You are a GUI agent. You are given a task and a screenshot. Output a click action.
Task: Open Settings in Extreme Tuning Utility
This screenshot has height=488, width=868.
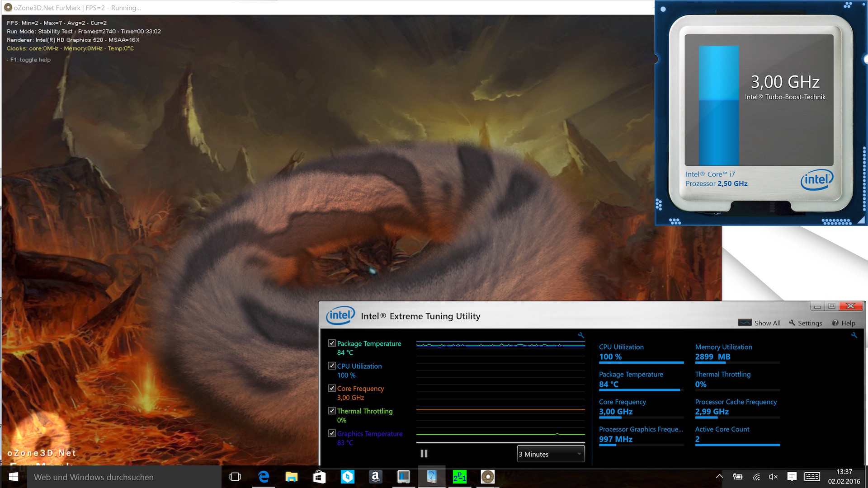pyautogui.click(x=806, y=323)
